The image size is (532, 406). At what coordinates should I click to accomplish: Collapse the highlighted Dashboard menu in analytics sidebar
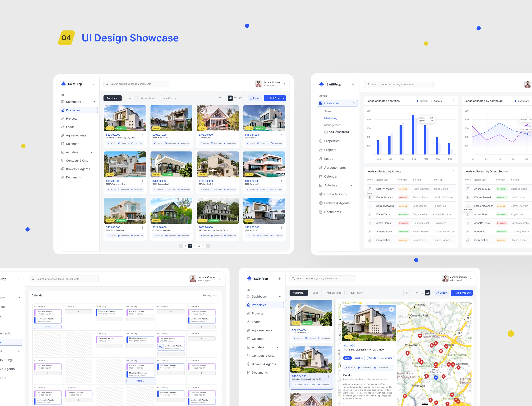(354, 103)
